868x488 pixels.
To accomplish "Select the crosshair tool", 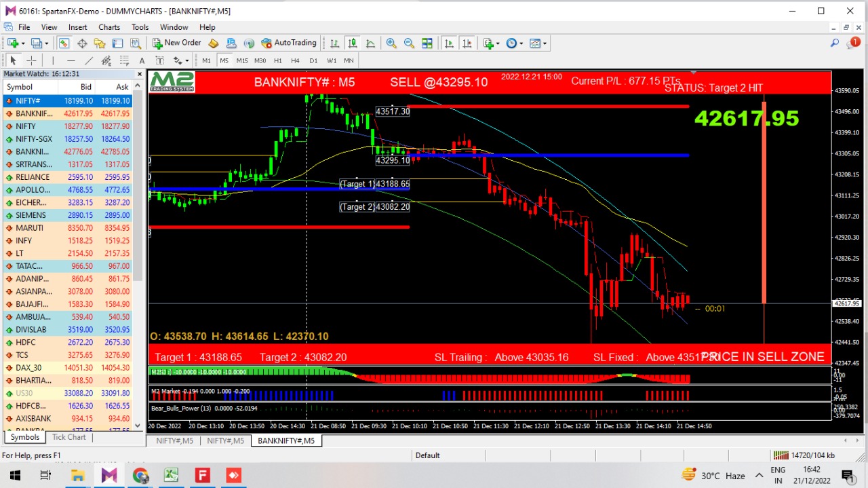I will (x=31, y=60).
